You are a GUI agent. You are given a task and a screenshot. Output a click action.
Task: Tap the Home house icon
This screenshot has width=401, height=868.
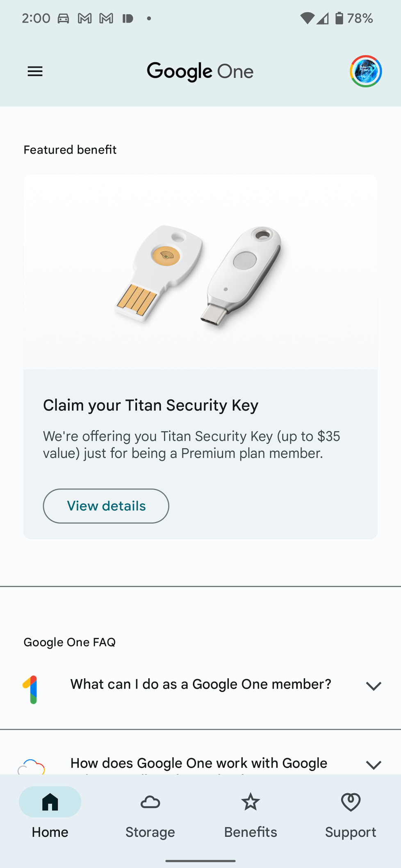50,802
